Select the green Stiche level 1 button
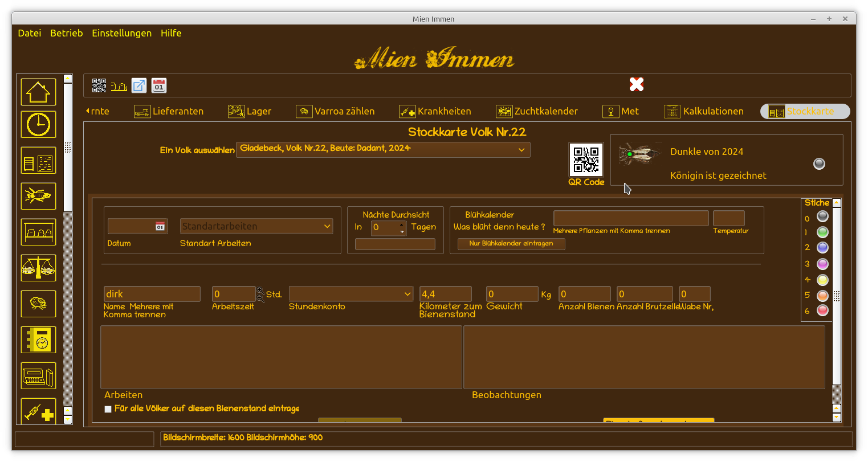Image resolution: width=868 pixels, height=462 pixels. (822, 232)
